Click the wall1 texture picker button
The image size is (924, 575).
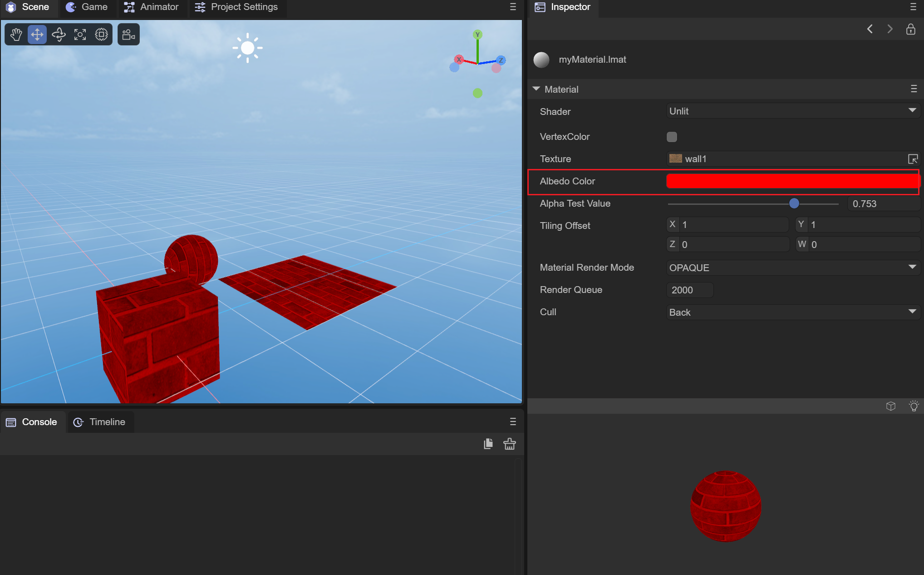click(913, 159)
